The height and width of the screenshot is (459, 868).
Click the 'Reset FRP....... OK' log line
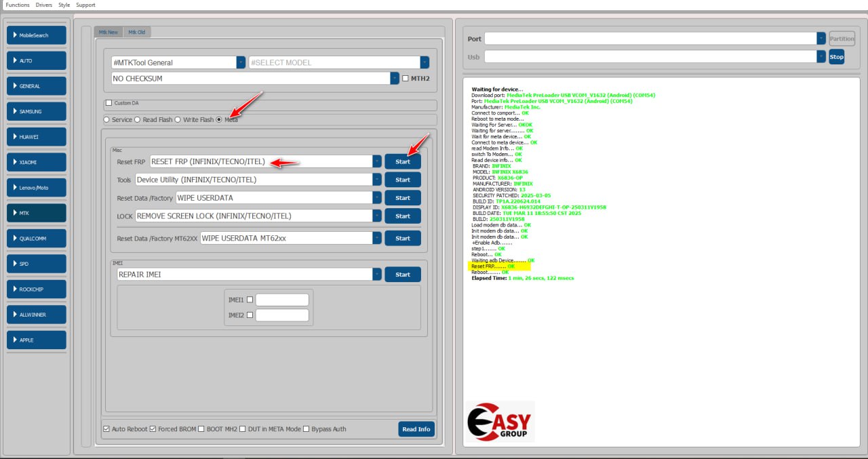[x=493, y=266]
